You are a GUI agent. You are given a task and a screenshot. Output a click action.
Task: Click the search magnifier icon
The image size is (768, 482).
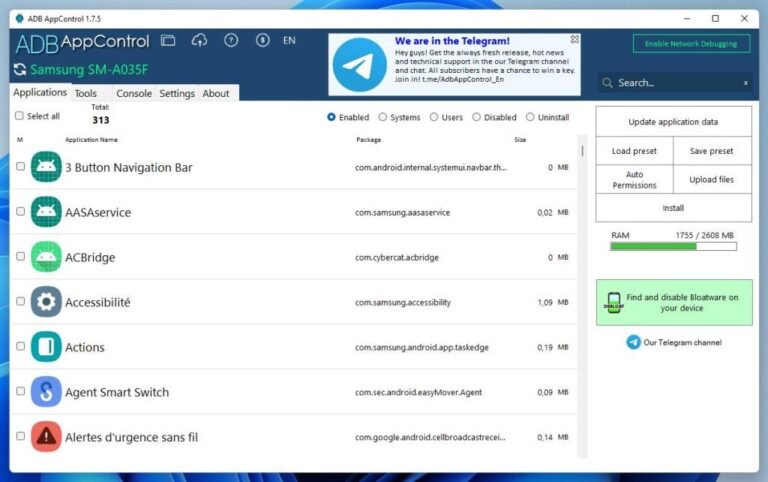pyautogui.click(x=607, y=83)
